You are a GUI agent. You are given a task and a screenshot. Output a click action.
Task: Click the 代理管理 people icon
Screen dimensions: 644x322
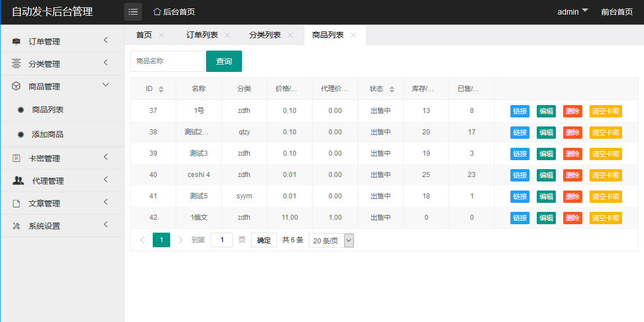pyautogui.click(x=18, y=180)
